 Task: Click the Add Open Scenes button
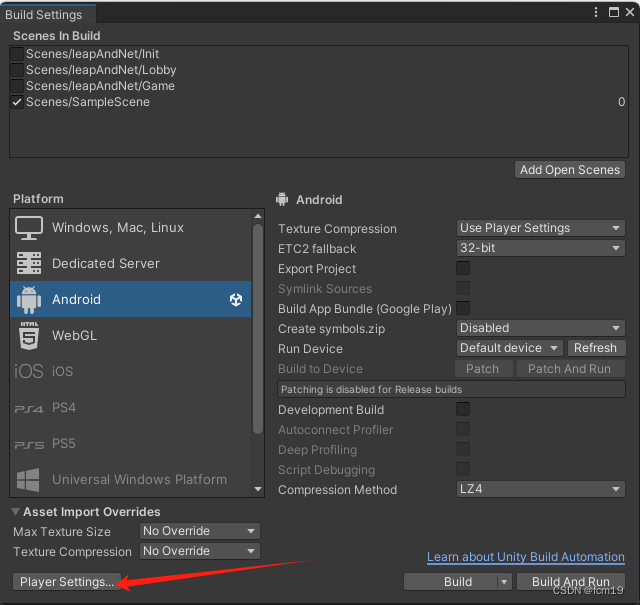pos(570,170)
